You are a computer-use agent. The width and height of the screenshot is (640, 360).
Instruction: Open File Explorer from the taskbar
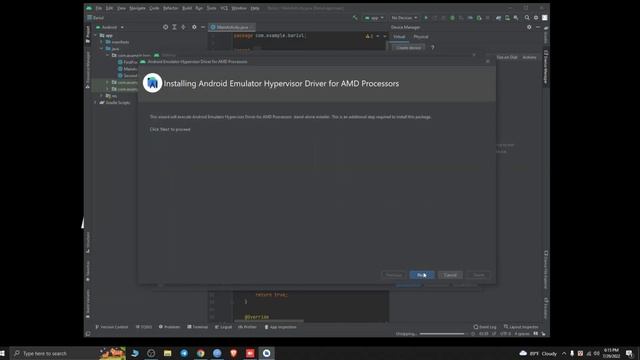(167, 353)
